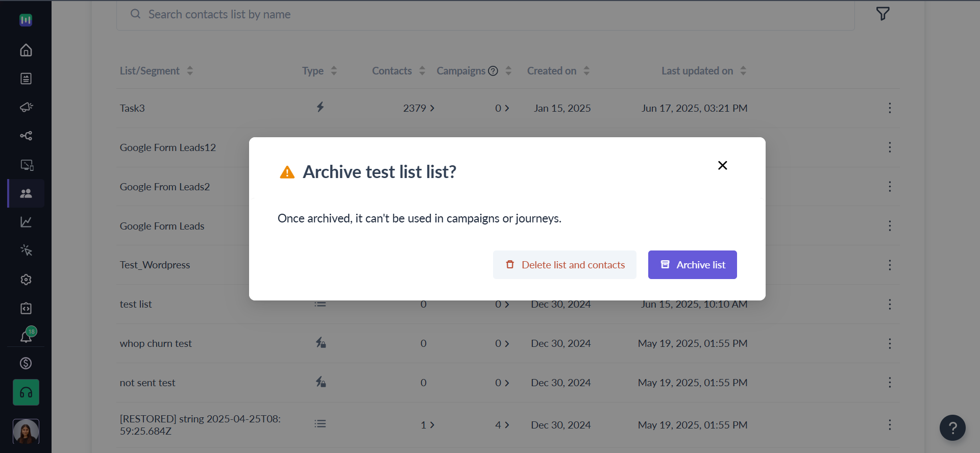Click the green headset support button
980x453 pixels.
click(x=26, y=392)
